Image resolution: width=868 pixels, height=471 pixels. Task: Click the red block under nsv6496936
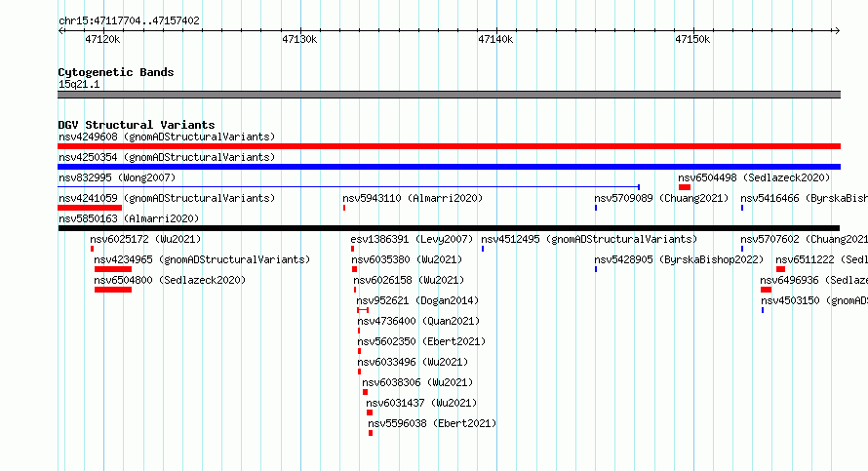click(767, 290)
